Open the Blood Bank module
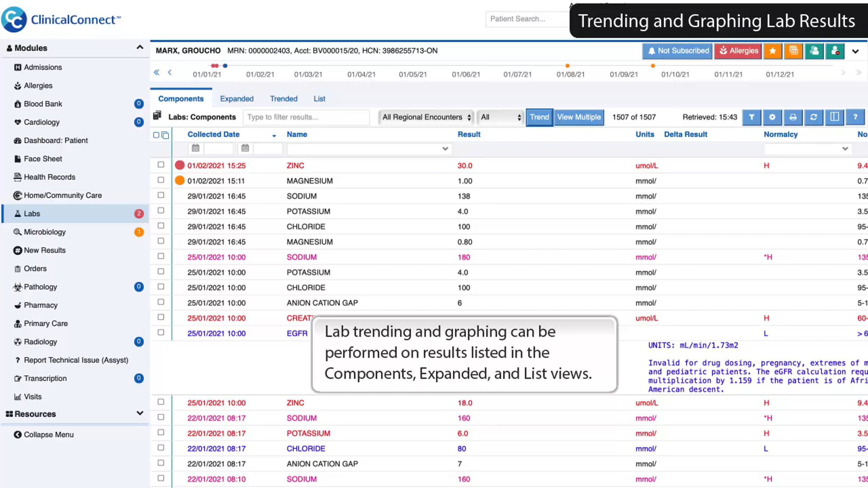 pos(43,104)
